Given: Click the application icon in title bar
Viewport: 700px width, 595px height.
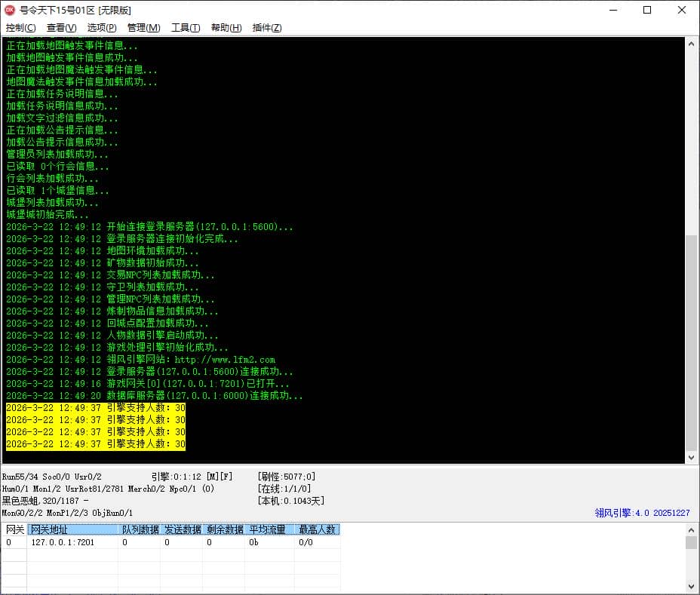Looking at the screenshot, I should (x=9, y=10).
